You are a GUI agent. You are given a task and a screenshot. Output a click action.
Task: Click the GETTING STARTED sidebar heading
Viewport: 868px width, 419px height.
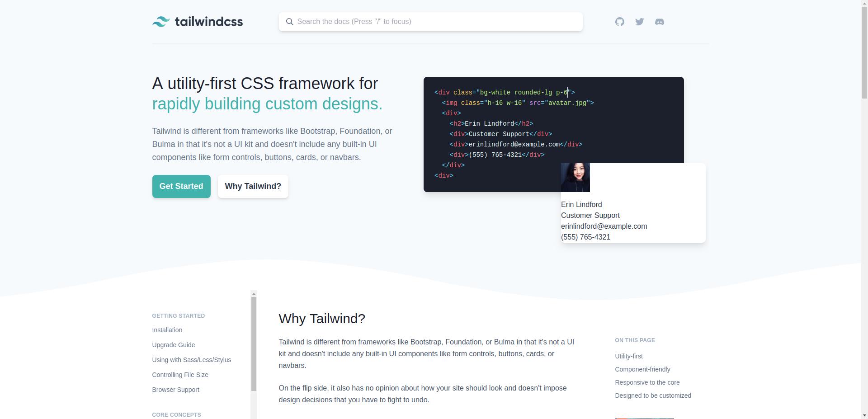[179, 316]
